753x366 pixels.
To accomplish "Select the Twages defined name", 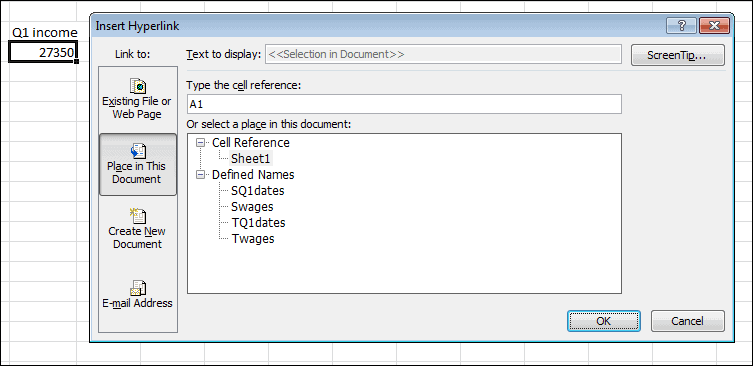I will point(253,238).
